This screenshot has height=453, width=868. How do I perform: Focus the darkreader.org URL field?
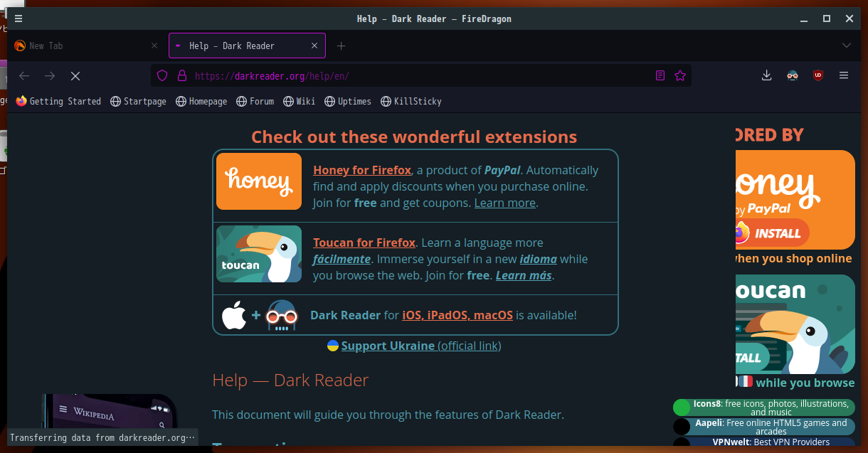(x=420, y=75)
